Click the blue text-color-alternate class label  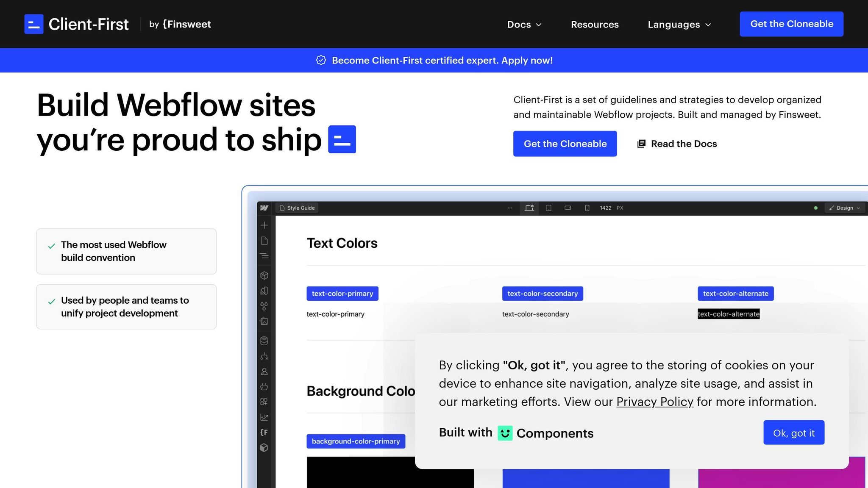(736, 294)
